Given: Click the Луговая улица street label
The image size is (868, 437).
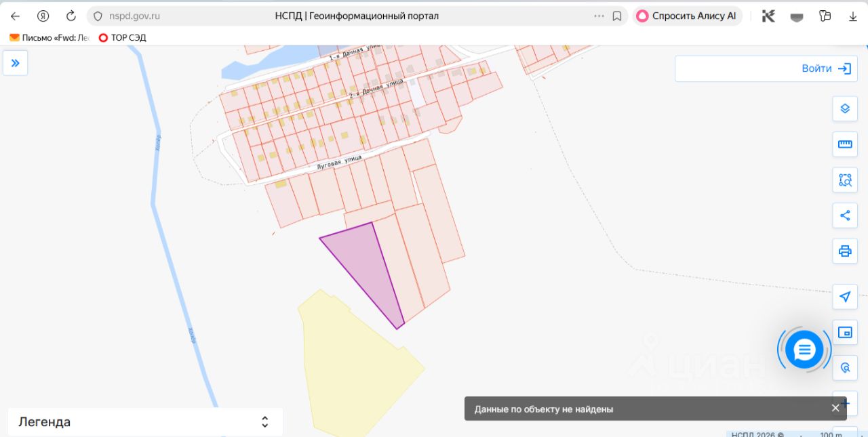Looking at the screenshot, I should coord(340,161).
